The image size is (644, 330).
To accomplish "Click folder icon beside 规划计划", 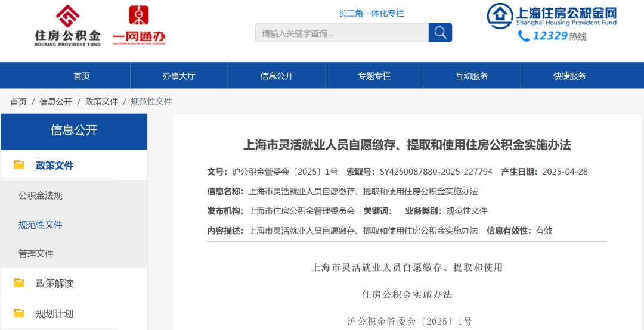I will pyautogui.click(x=19, y=313).
